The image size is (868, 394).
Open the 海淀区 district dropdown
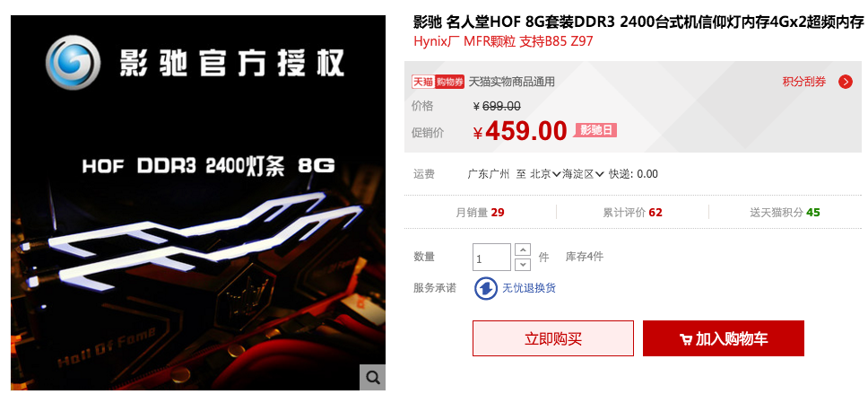point(583,174)
